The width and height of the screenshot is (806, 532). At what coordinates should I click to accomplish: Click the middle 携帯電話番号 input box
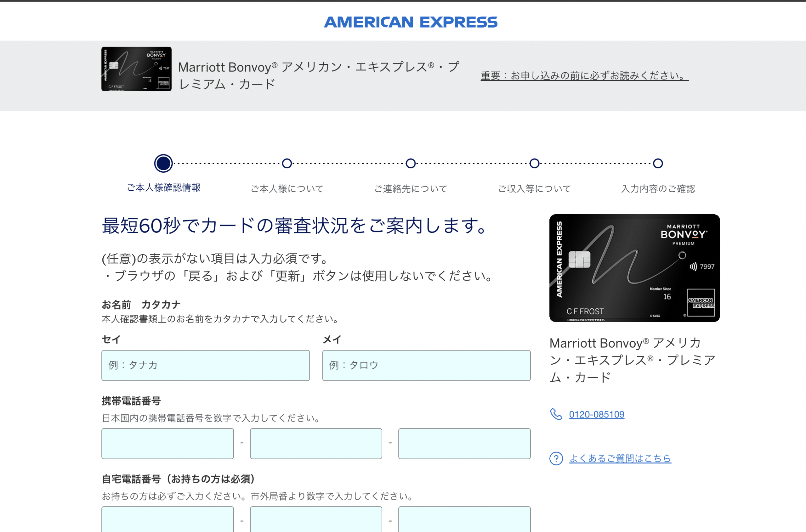pyautogui.click(x=316, y=444)
